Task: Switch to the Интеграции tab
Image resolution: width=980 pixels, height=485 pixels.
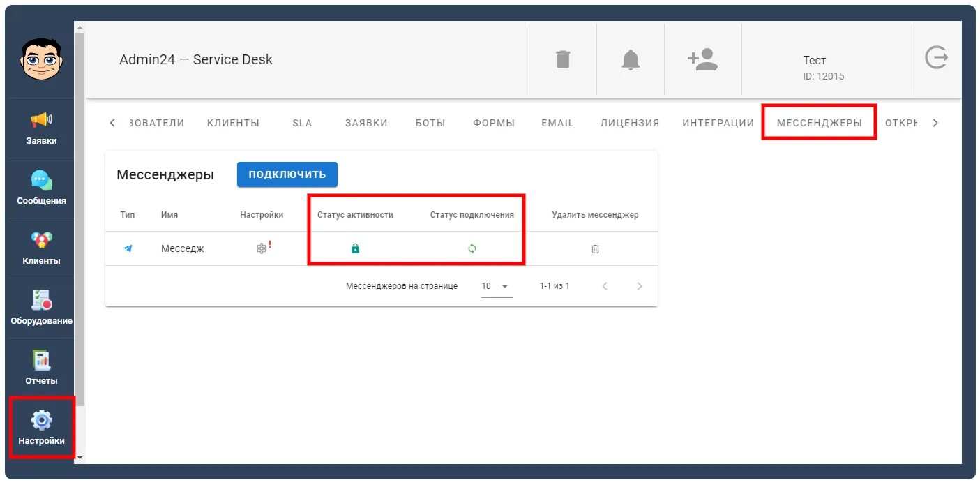Action: [x=718, y=123]
